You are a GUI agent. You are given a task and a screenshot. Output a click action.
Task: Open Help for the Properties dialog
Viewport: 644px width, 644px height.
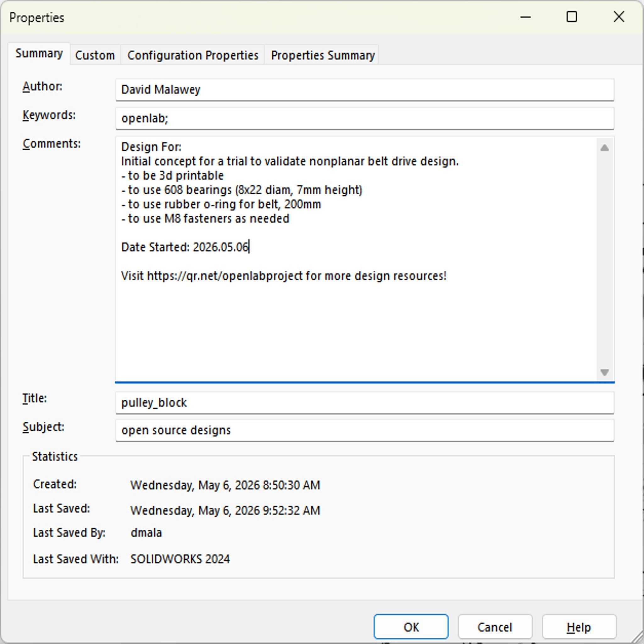(x=579, y=627)
